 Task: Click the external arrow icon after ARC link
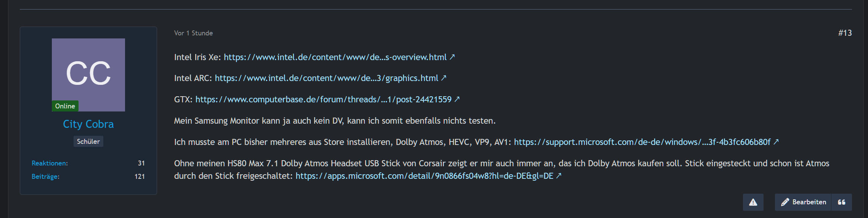tap(444, 78)
